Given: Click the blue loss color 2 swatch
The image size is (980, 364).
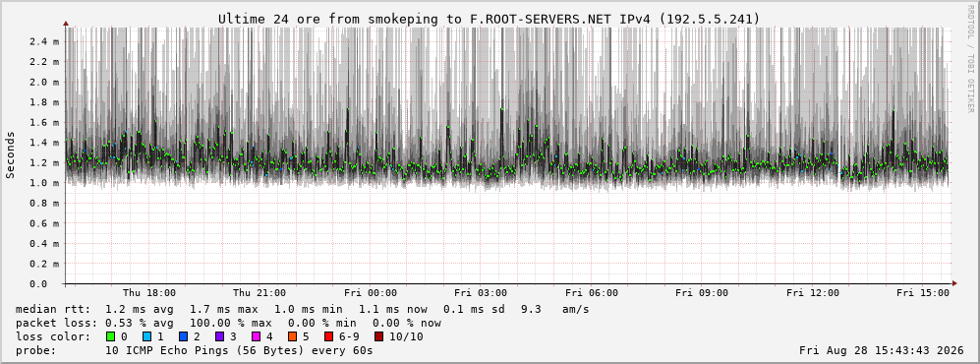Looking at the screenshot, I should coord(183,336).
